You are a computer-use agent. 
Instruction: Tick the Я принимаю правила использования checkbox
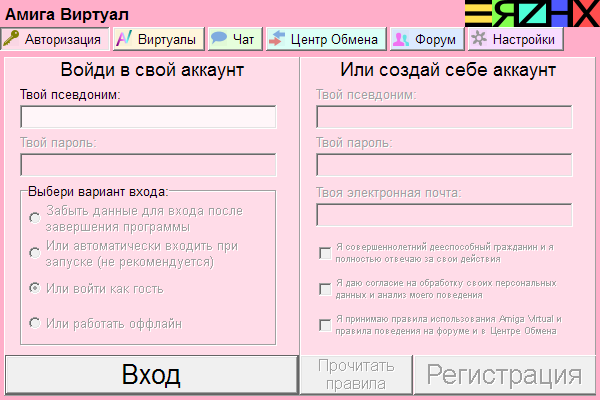pyautogui.click(x=325, y=325)
